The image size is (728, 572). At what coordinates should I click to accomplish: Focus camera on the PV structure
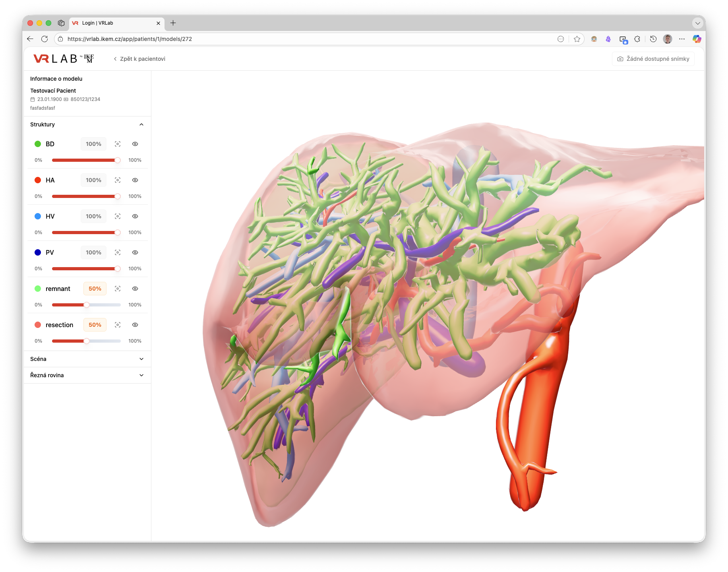tap(118, 252)
